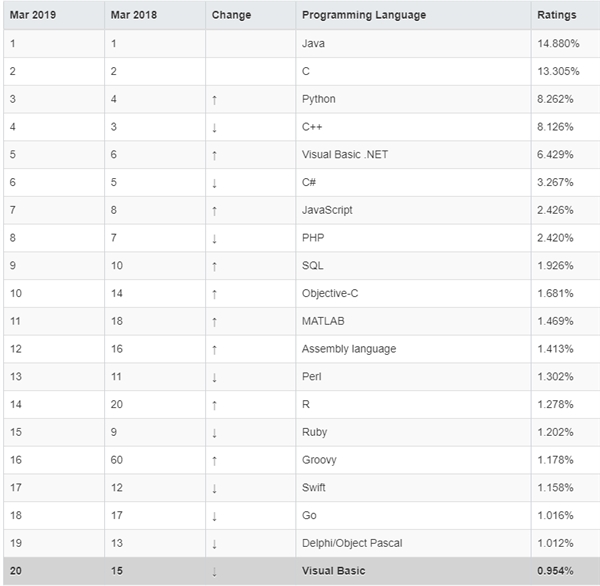Click the Ratings column header
Viewport: 600px width, 586px height.
(556, 16)
